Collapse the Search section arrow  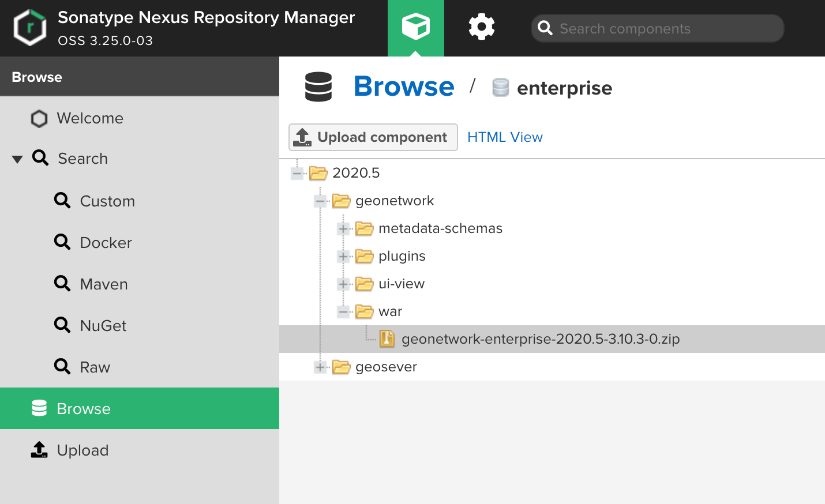(17, 159)
